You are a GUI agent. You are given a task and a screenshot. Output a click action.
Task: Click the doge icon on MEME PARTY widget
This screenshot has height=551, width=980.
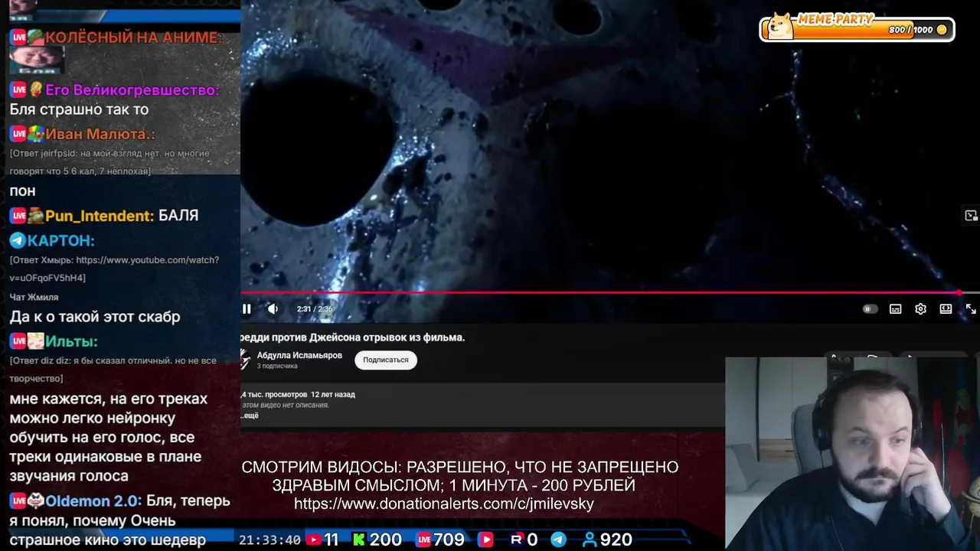(x=780, y=26)
